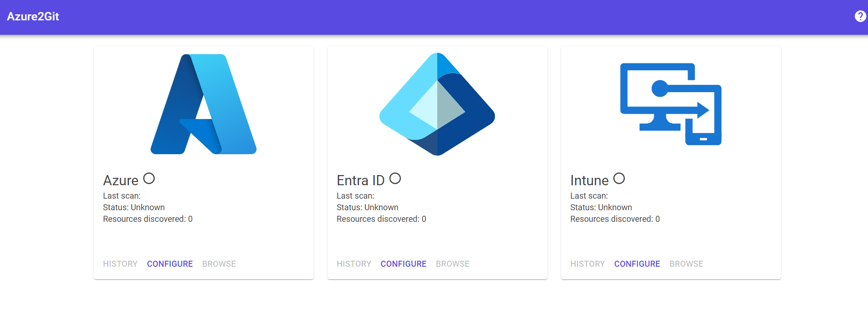Click the Intune logo image

pyautogui.click(x=671, y=104)
